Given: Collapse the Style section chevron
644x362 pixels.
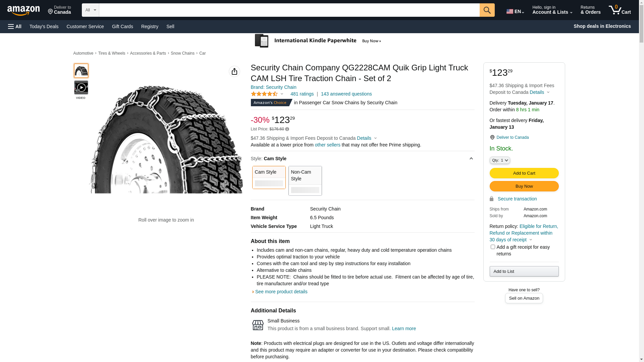Looking at the screenshot, I should 471,159.
